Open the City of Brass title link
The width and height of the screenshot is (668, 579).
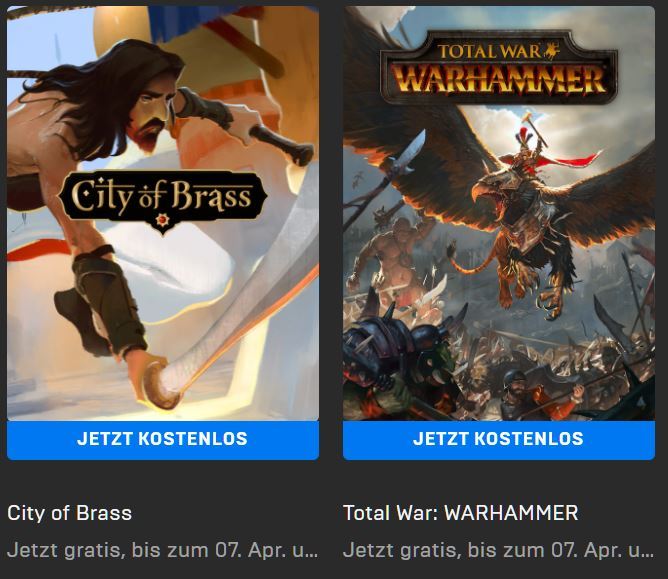(x=69, y=513)
